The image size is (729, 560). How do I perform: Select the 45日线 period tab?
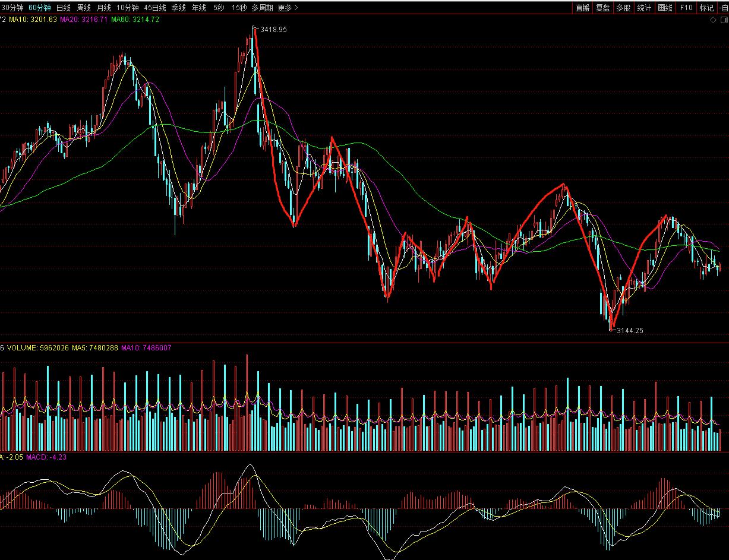[x=155, y=8]
